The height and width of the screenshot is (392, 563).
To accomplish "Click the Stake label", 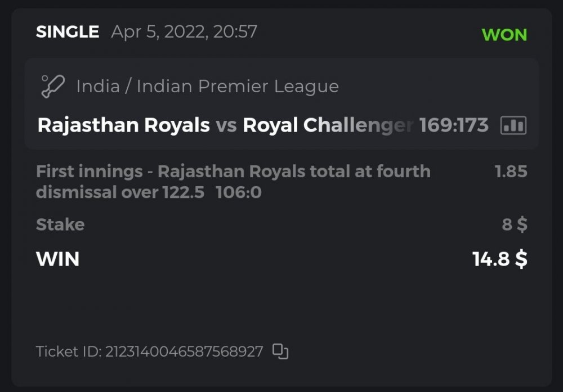I will [x=60, y=225].
